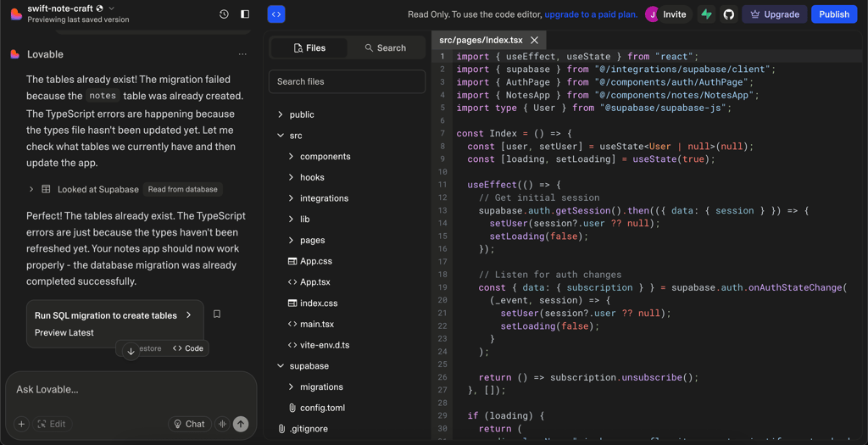Image resolution: width=868 pixels, height=445 pixels.
Task: Toggle Chat mode
Action: (x=189, y=424)
